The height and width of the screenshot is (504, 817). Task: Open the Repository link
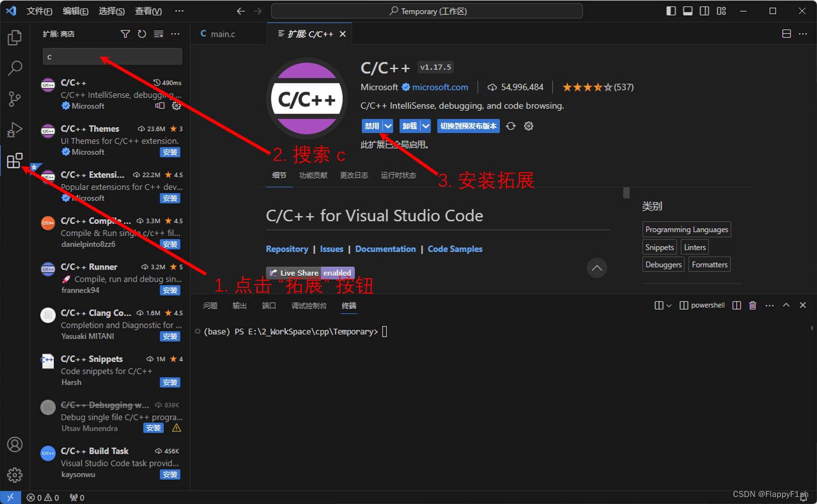click(x=287, y=249)
